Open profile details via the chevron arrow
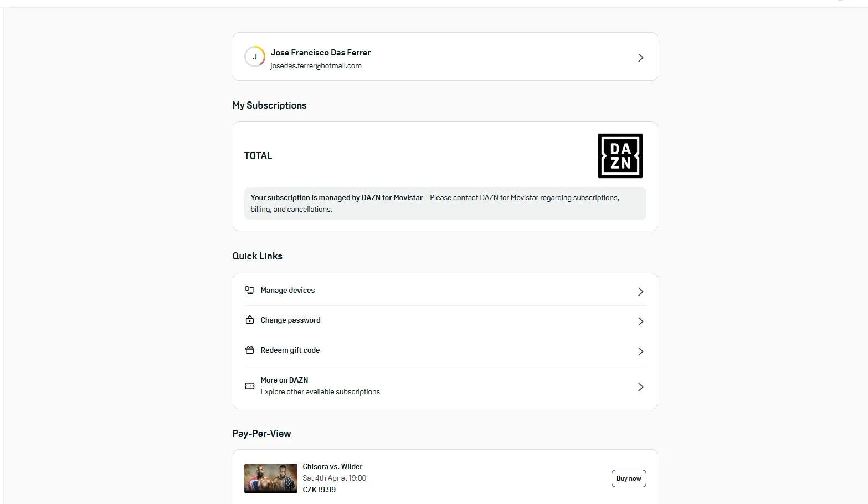This screenshot has width=868, height=504. click(640, 58)
